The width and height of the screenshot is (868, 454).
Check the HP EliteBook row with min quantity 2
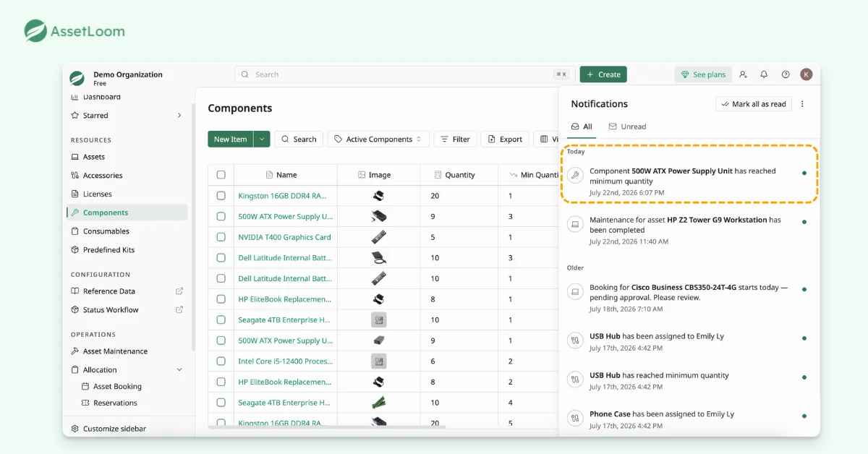[x=221, y=382]
